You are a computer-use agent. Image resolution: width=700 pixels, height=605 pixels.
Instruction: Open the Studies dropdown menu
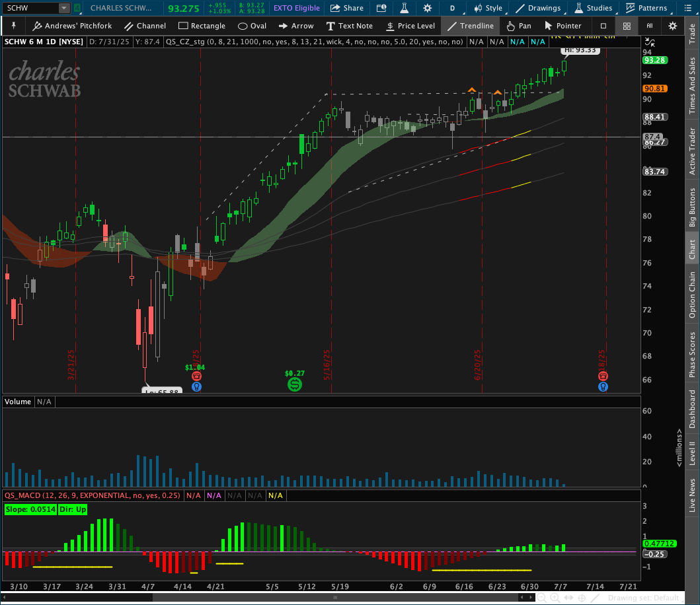594,8
